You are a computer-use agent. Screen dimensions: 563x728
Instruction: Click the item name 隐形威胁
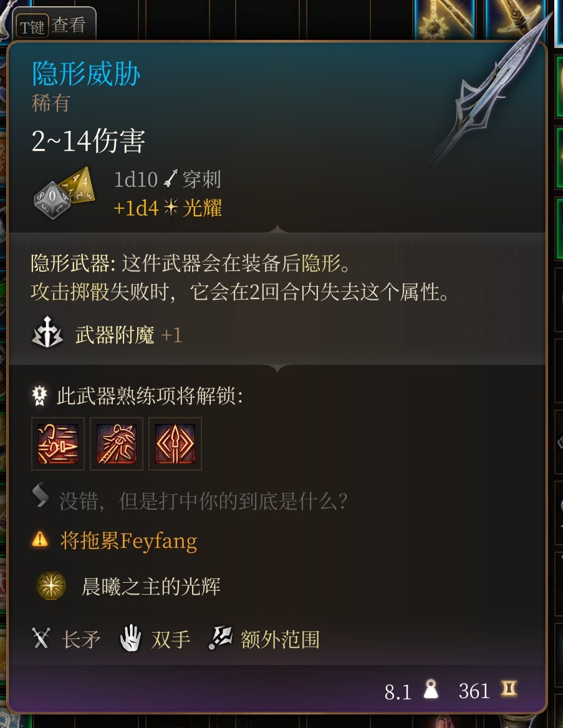click(86, 74)
